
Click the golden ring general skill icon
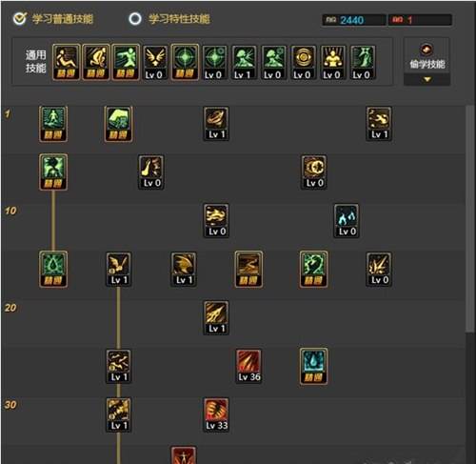(303, 62)
